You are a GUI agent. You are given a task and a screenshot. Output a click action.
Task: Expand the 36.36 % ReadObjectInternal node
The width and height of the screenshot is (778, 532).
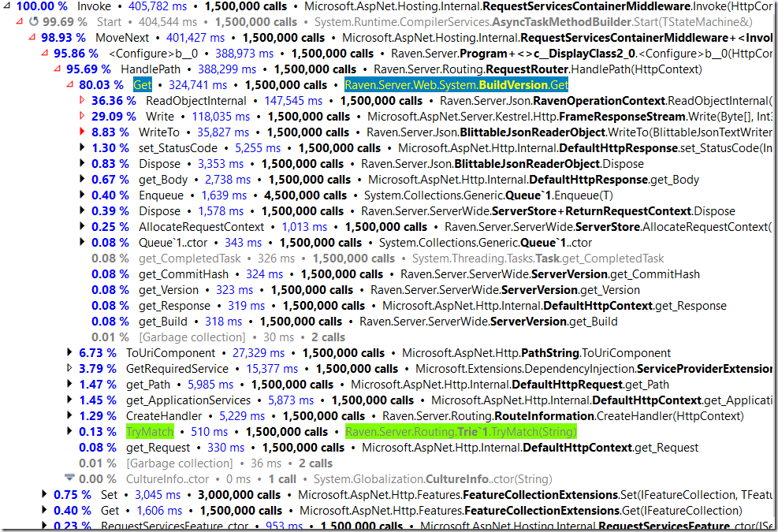[x=82, y=101]
